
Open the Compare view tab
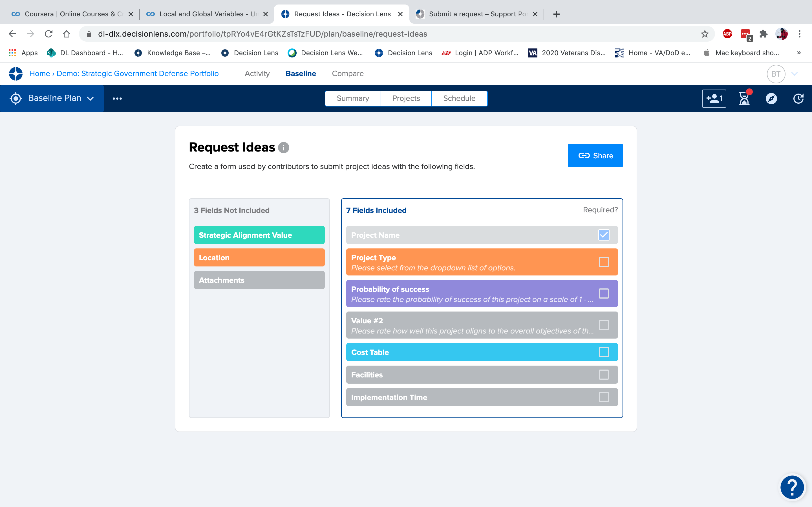point(347,74)
